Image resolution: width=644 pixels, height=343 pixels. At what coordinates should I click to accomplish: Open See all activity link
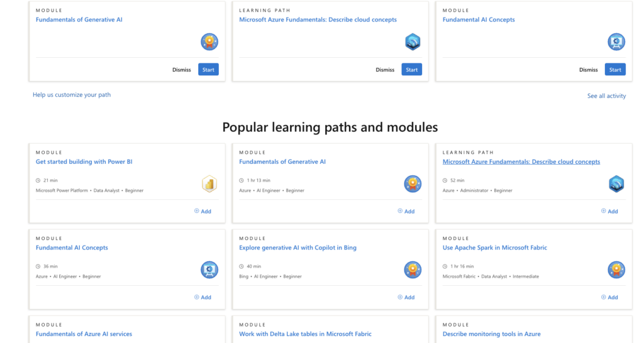coord(606,96)
